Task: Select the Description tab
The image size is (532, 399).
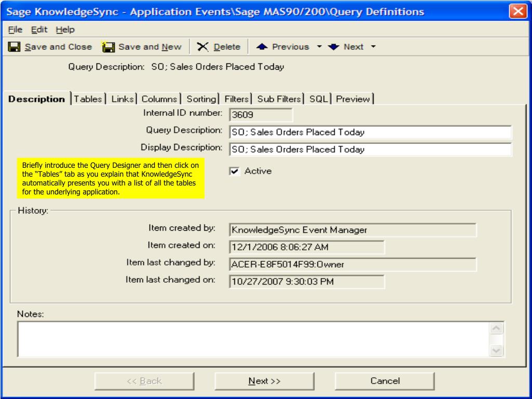Action: point(37,99)
